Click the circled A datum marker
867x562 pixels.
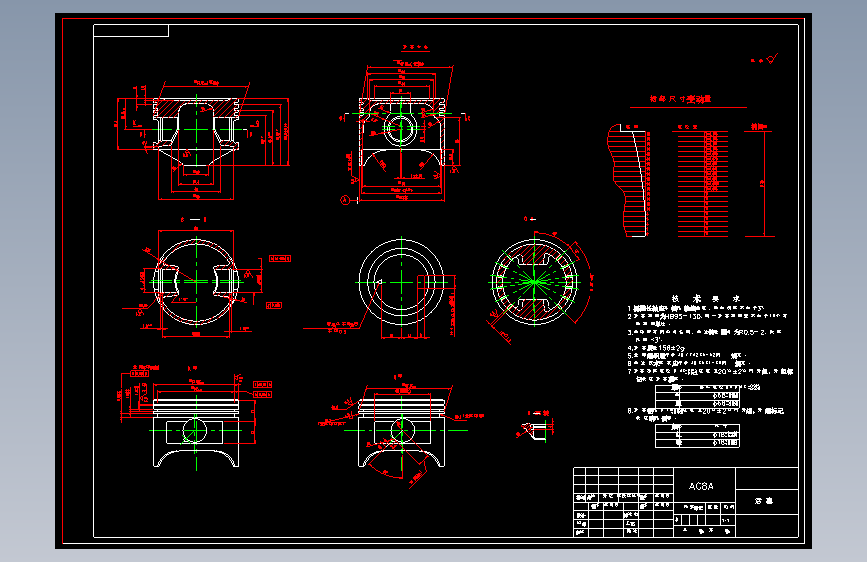tap(345, 200)
